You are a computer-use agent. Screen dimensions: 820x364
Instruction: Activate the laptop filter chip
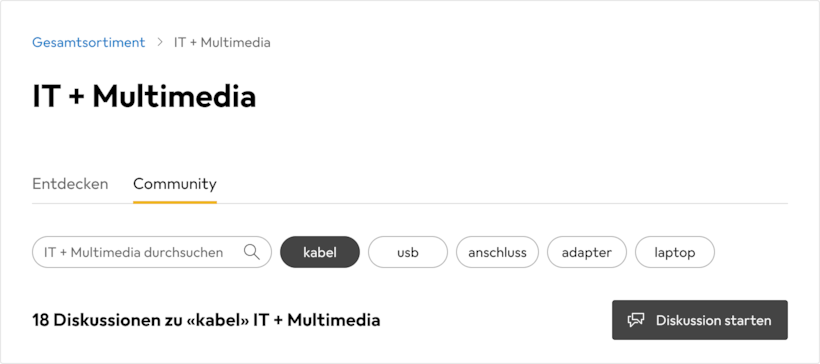(675, 252)
